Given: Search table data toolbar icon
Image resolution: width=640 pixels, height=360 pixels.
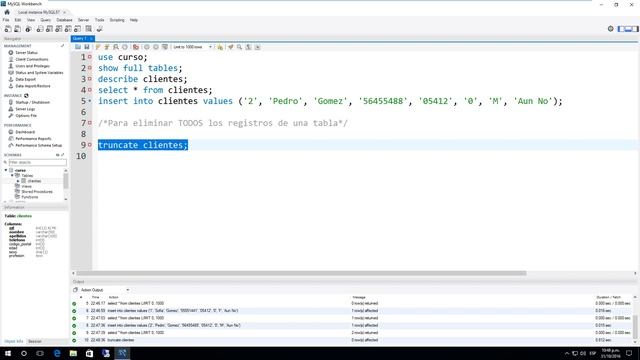Looking at the screenshot, I should (x=89, y=29).
